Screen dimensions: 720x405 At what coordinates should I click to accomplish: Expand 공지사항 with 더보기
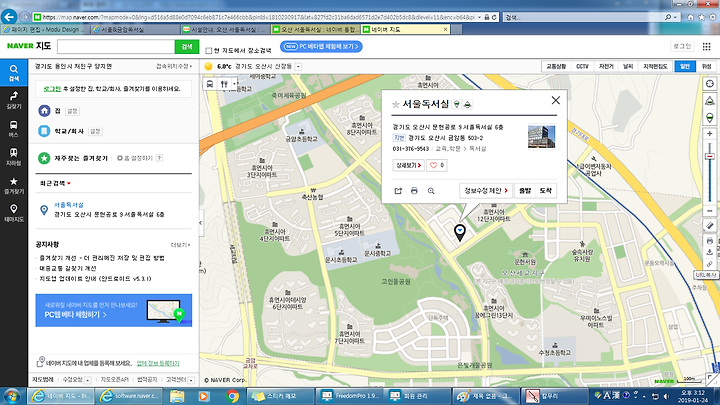point(180,245)
